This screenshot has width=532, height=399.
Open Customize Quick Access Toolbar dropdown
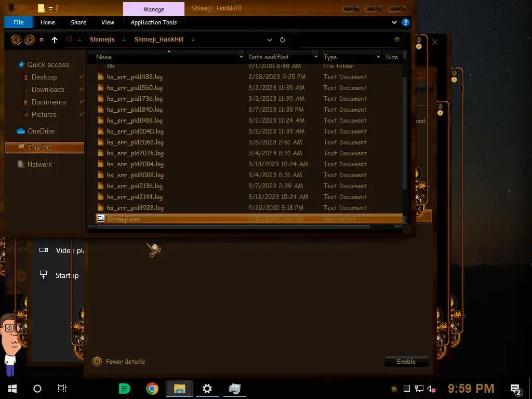point(50,8)
